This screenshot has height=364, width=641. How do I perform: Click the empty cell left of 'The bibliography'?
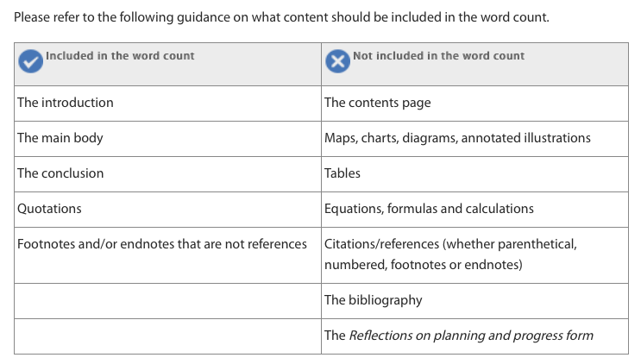coord(167,300)
